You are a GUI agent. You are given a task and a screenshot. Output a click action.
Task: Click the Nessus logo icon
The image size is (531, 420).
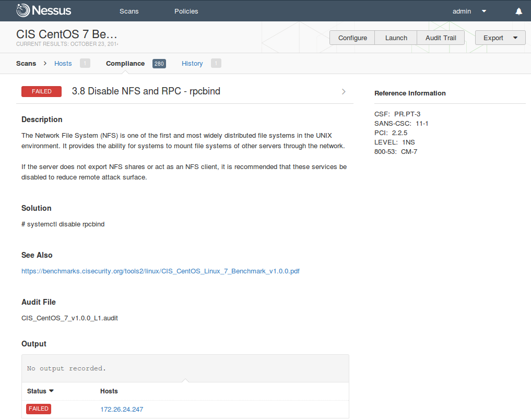[23, 10]
